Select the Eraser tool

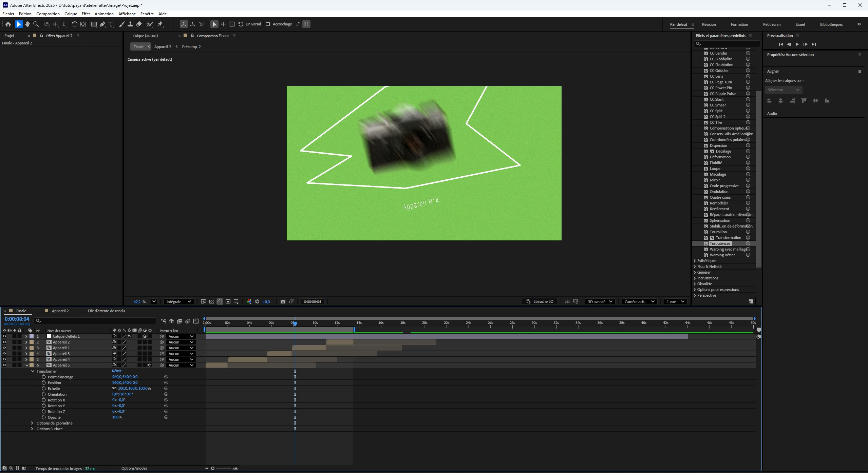click(139, 24)
